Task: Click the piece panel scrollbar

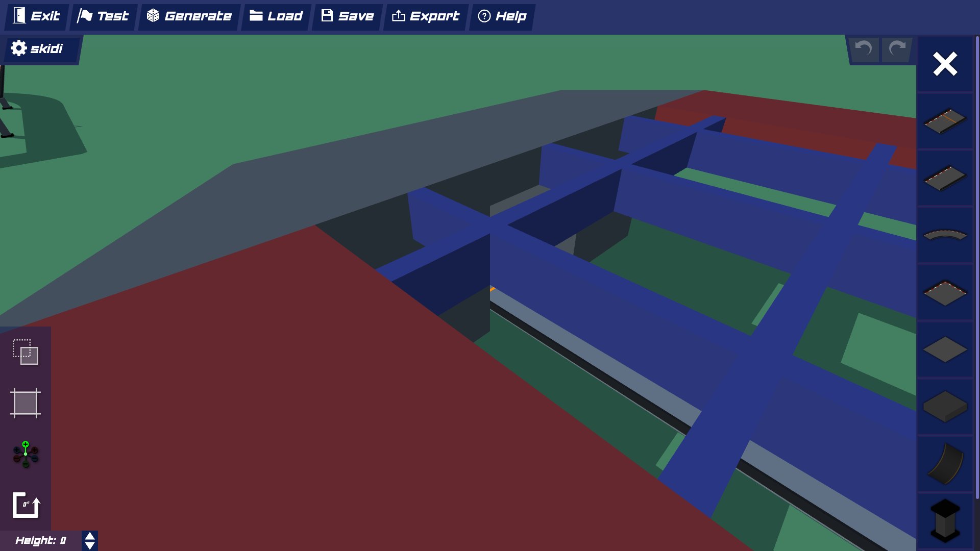Action: pyautogui.click(x=977, y=265)
